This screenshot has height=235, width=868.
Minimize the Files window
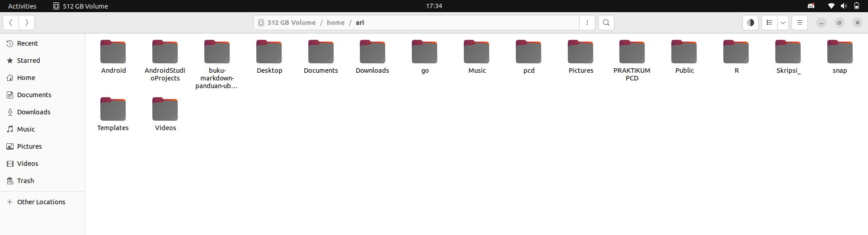click(821, 23)
